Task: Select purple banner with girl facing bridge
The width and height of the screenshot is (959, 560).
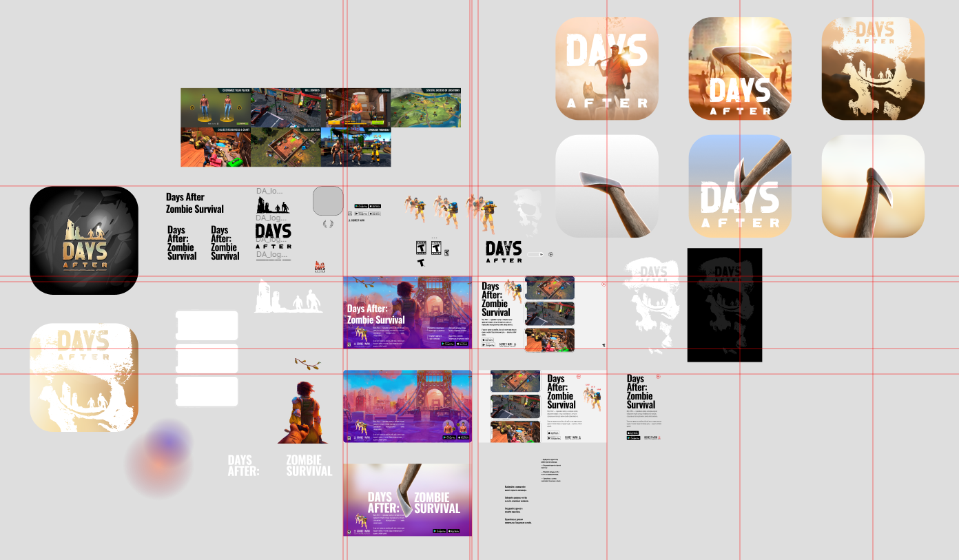Action: [407, 312]
